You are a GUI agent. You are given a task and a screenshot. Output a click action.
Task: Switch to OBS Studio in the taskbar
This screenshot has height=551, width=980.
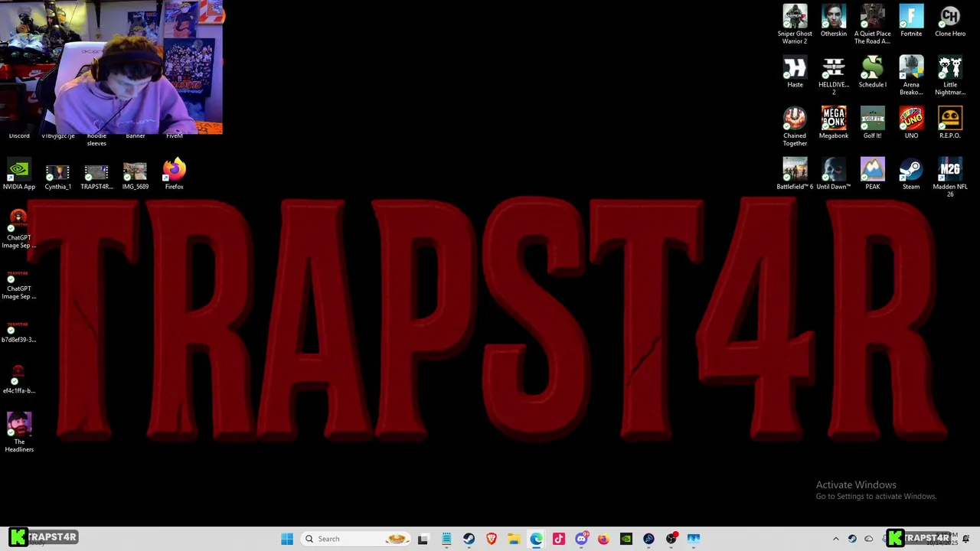tap(671, 539)
